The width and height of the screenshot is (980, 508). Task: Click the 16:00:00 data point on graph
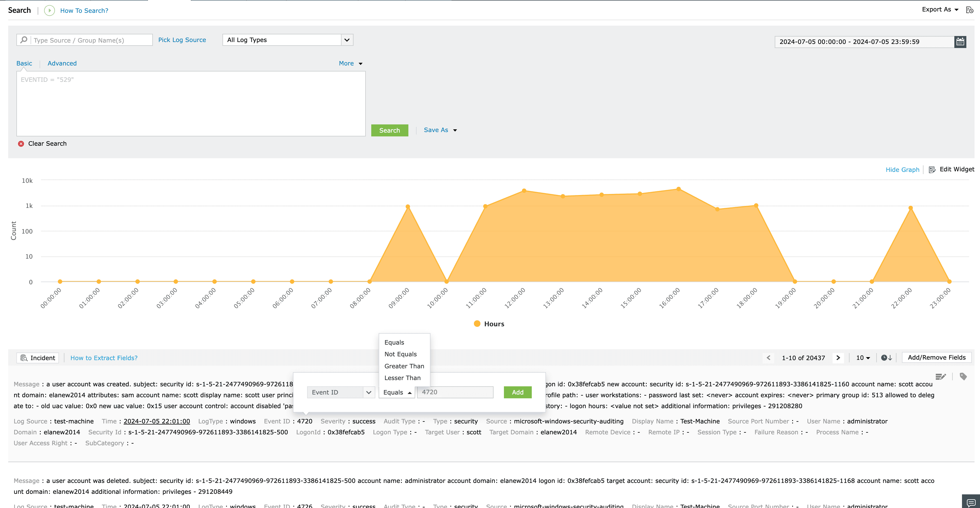678,189
